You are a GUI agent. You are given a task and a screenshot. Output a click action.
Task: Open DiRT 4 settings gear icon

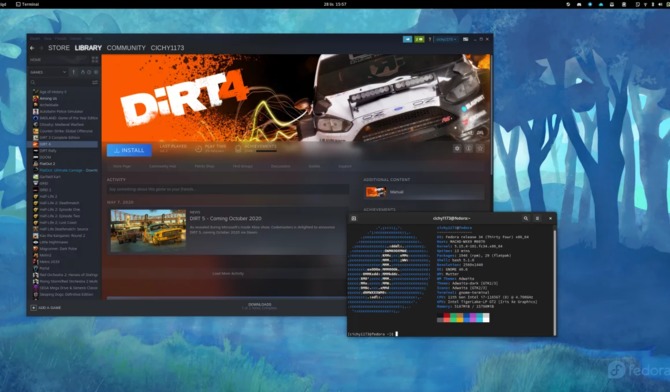pos(457,148)
